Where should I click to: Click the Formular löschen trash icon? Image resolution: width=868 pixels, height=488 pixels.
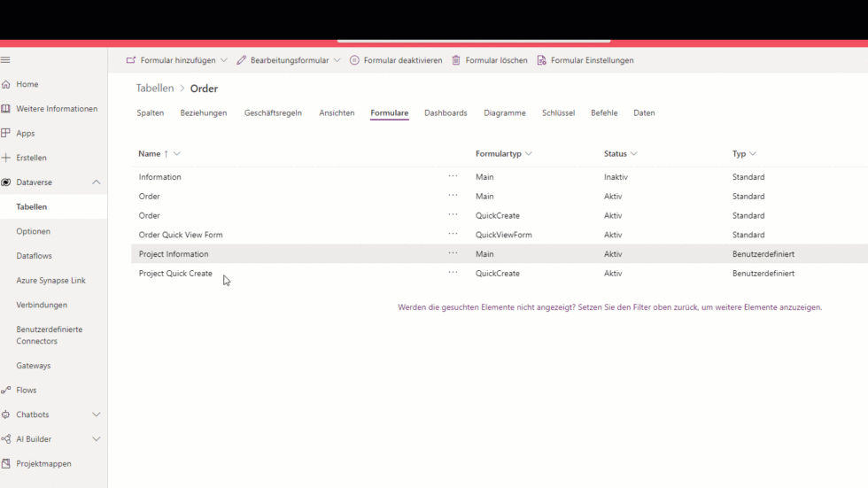click(x=456, y=60)
